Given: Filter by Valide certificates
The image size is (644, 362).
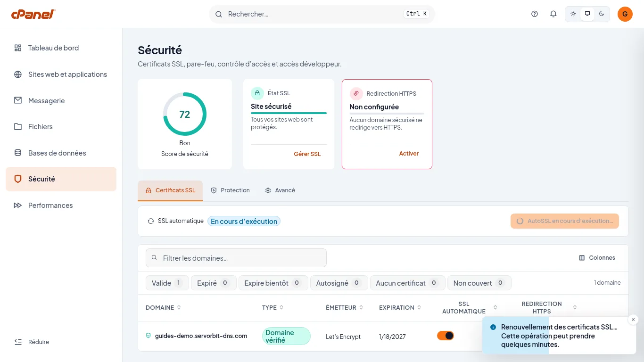Looking at the screenshot, I should pyautogui.click(x=167, y=283).
